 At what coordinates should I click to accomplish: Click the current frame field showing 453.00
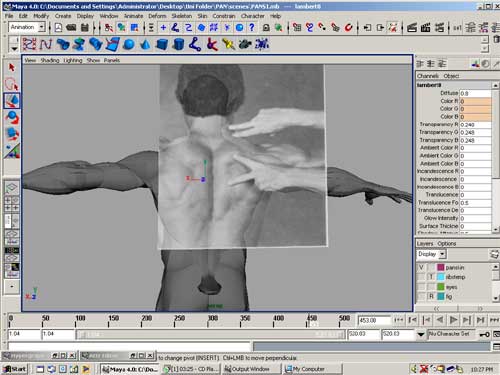tap(373, 320)
